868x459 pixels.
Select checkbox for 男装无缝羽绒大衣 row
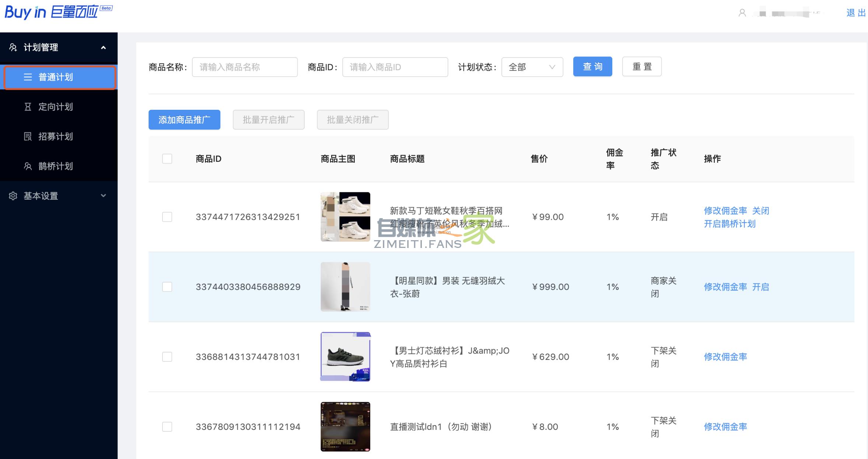[x=167, y=287]
